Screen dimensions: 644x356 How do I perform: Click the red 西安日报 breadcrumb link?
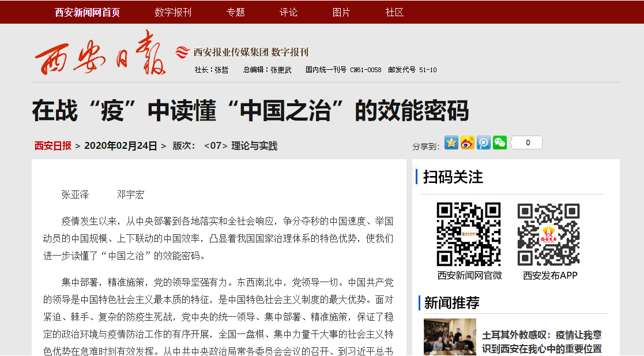[53, 146]
